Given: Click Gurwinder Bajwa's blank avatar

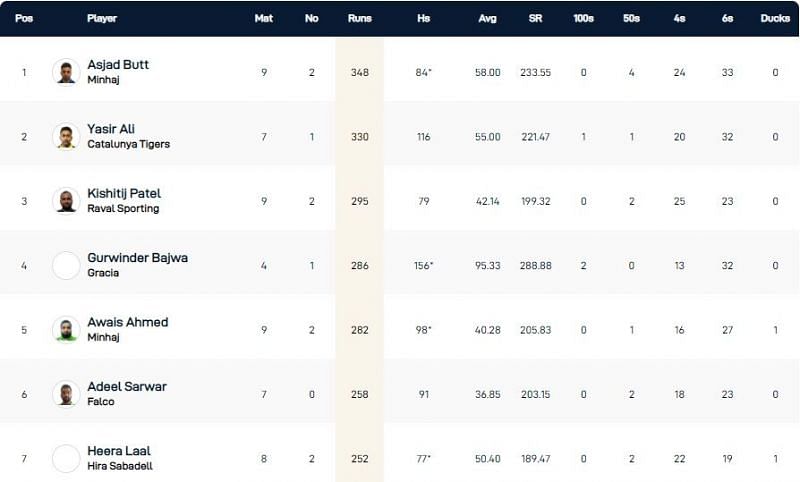Looking at the screenshot, I should (x=66, y=265).
